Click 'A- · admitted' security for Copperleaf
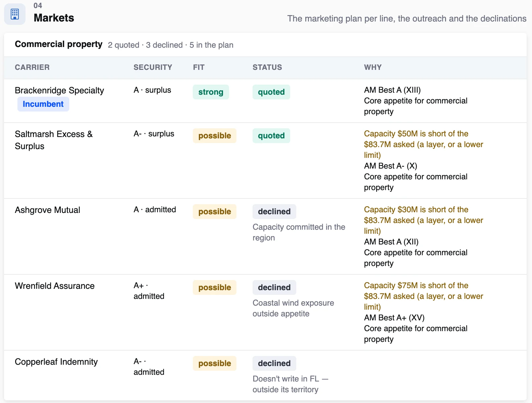 [149, 367]
